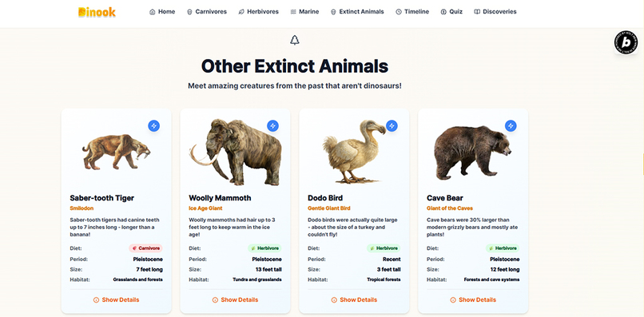Click the Herbivore badge on Dodo Bird card
The image size is (644, 317).
click(384, 248)
